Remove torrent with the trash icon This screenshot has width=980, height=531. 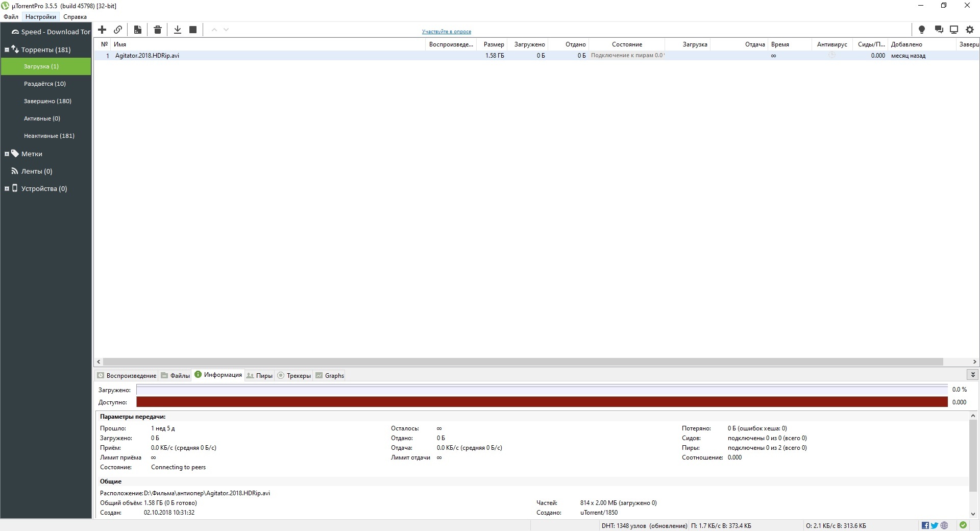(158, 30)
